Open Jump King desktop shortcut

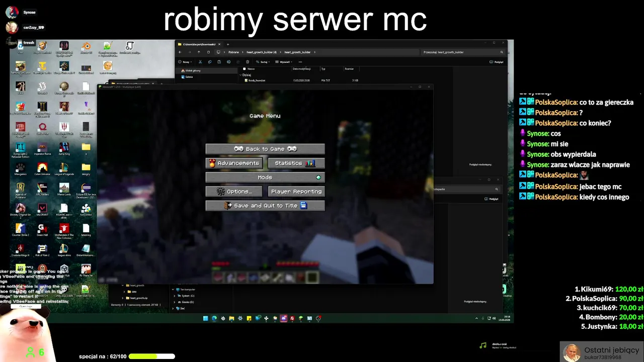click(x=64, y=148)
